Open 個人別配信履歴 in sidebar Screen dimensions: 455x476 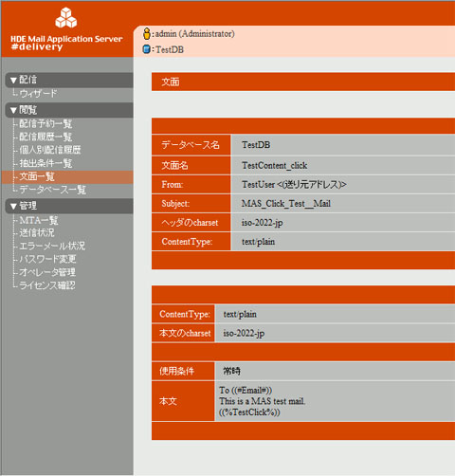[50, 150]
